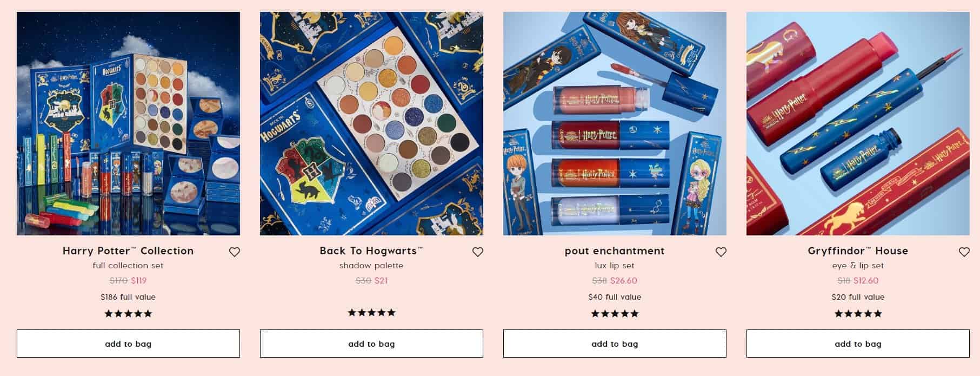Add pout enchantment lip set to bag

615,344
